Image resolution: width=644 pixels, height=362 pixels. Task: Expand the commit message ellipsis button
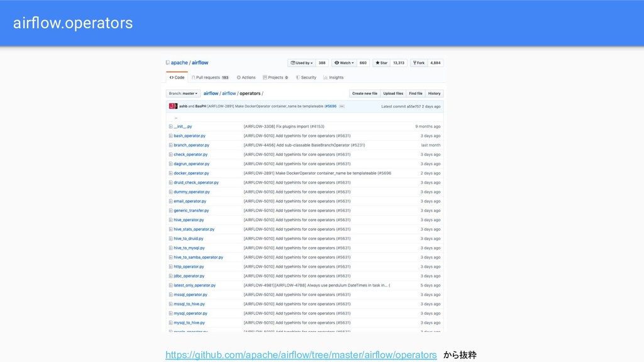[341, 106]
